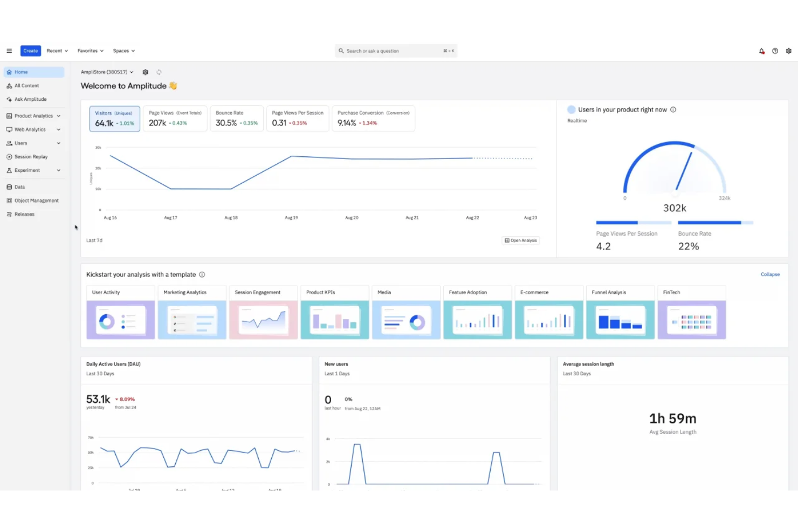Pick the E-commerce template card

point(549,313)
